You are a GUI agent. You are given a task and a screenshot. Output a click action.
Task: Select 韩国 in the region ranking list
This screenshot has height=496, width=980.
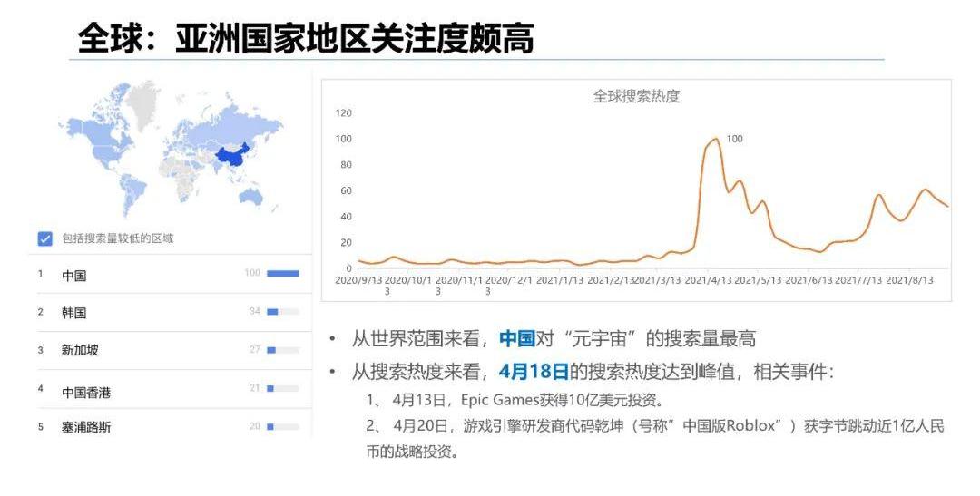tap(74, 312)
